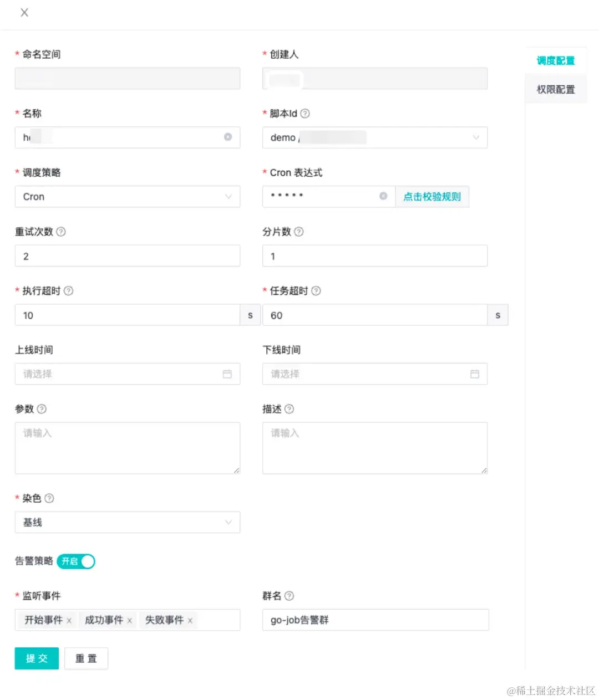Click the 执行超时 field showing 10
Image resolution: width=599 pixels, height=700 pixels.
coord(128,315)
